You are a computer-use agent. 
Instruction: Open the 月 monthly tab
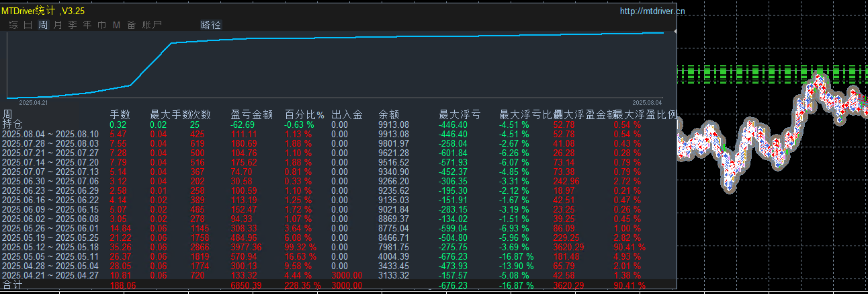click(57, 25)
